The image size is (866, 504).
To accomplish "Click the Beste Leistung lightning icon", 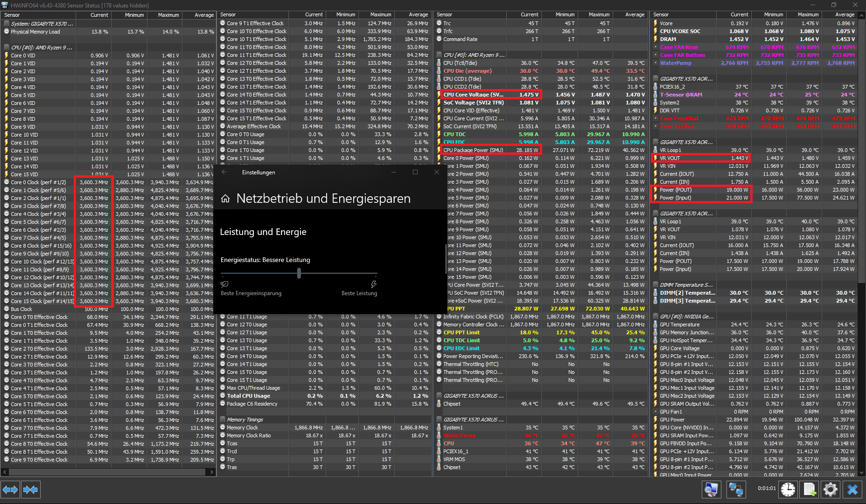I will (x=373, y=284).
